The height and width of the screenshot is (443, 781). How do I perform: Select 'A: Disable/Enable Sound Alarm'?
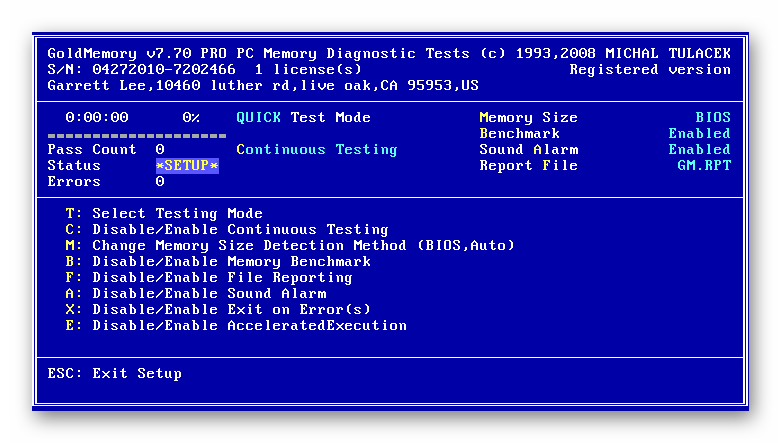[196, 294]
